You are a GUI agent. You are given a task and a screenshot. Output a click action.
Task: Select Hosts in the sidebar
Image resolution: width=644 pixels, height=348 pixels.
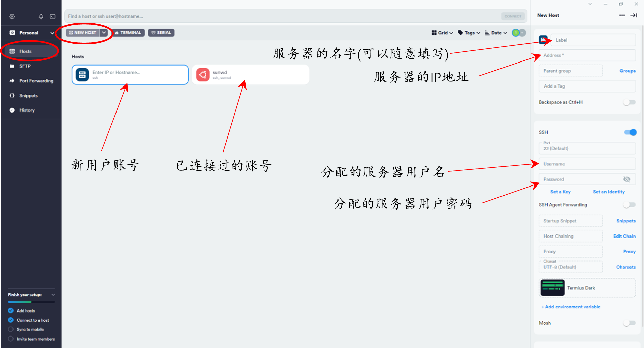pos(31,51)
